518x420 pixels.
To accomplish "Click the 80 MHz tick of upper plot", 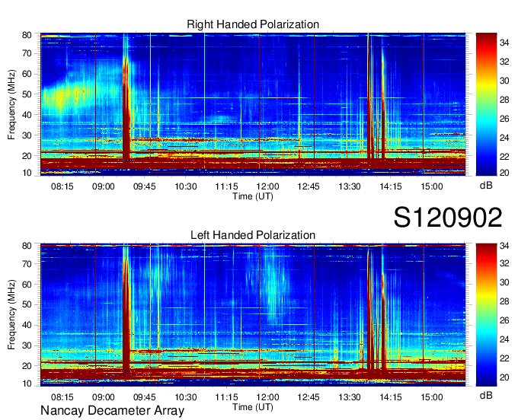I will pos(27,35).
